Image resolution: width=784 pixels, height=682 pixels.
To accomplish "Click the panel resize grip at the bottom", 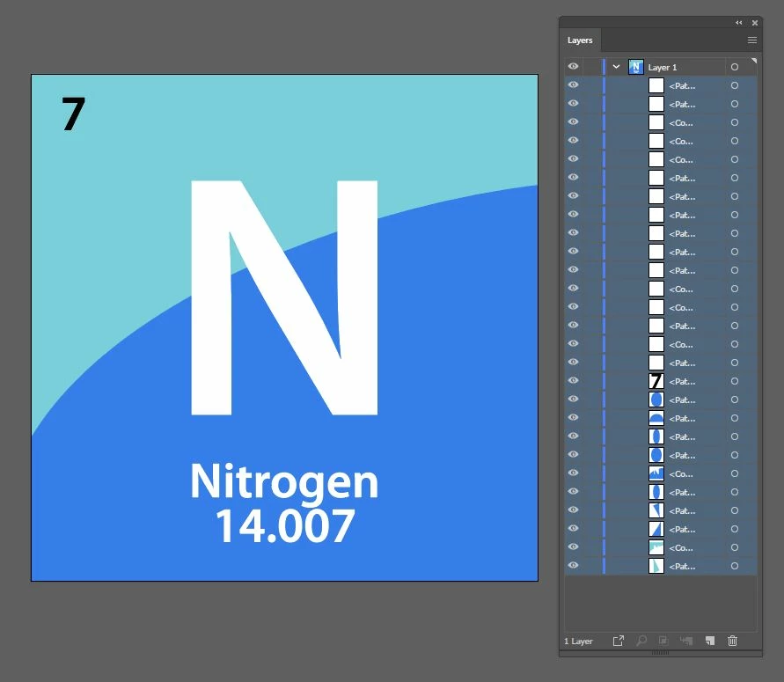I will pyautogui.click(x=661, y=653).
